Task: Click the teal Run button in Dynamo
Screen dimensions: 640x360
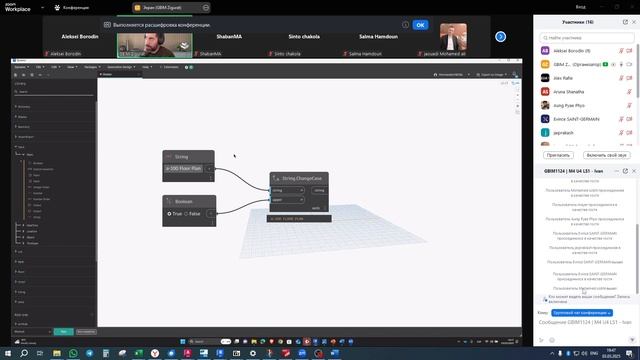Action: click(64, 332)
